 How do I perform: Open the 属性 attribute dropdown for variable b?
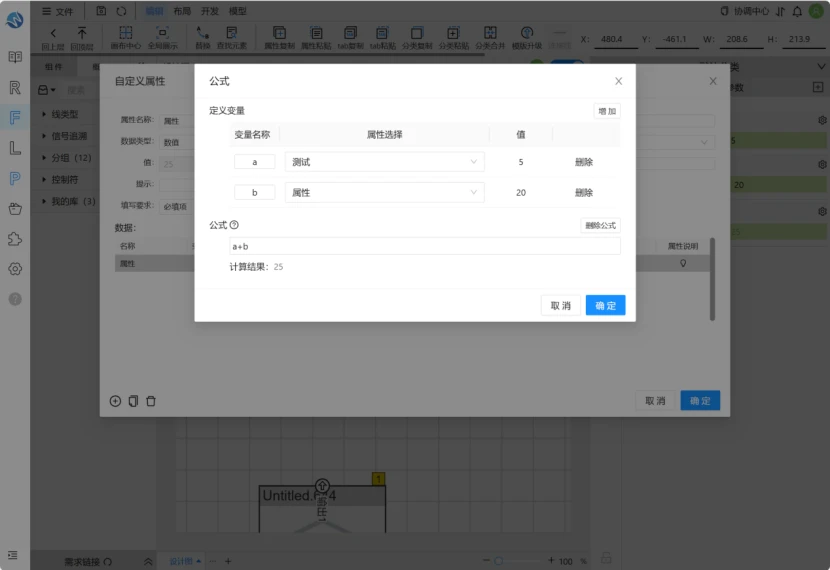point(384,193)
